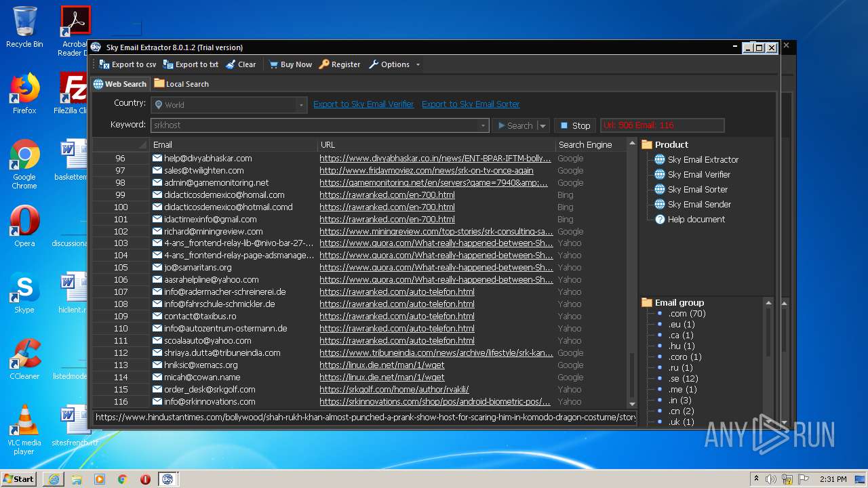Screen dimensions: 868x488
Task: Clear the results list
Action: coord(241,64)
